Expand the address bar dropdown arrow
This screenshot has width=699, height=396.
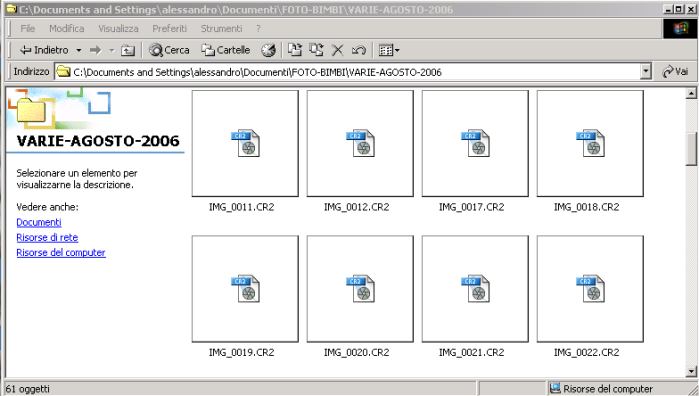(x=646, y=71)
